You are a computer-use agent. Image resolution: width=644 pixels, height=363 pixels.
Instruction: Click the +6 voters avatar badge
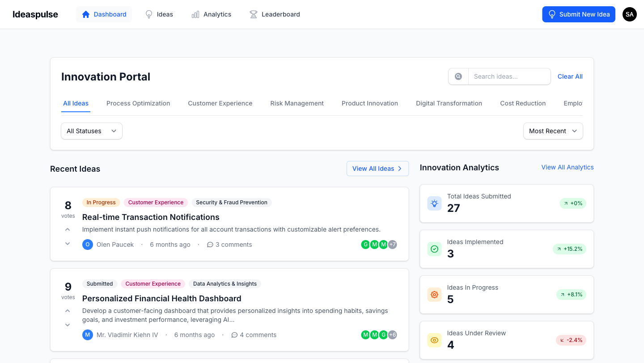click(x=392, y=335)
